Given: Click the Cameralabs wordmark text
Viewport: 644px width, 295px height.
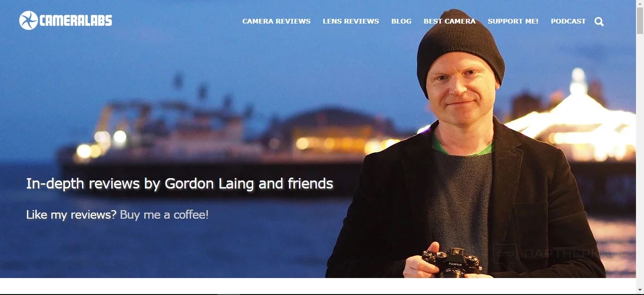Looking at the screenshot, I should click(x=76, y=21).
